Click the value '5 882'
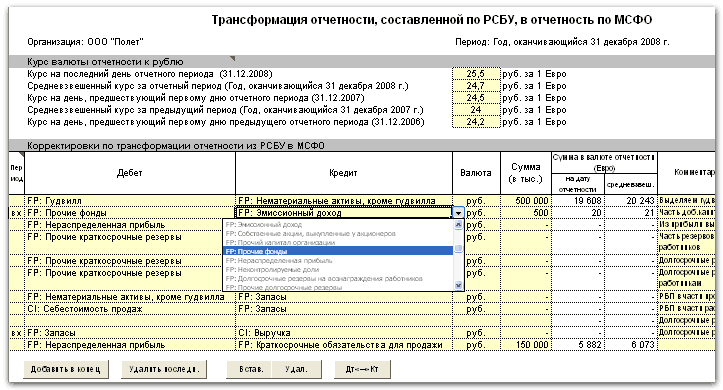 [578, 345]
